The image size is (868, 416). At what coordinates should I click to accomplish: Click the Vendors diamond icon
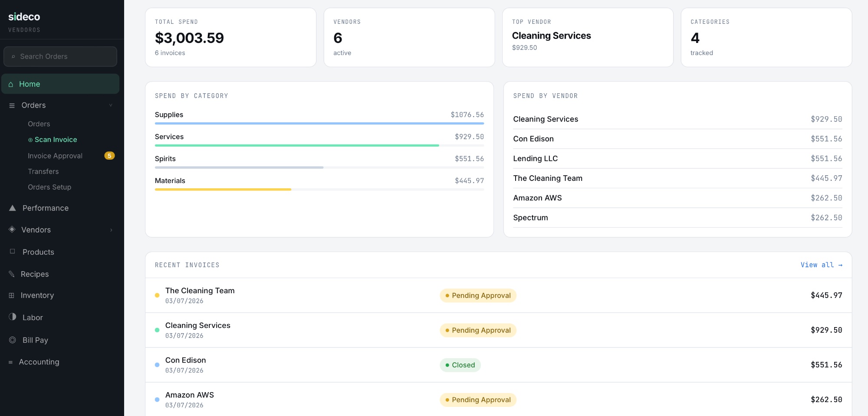12,229
